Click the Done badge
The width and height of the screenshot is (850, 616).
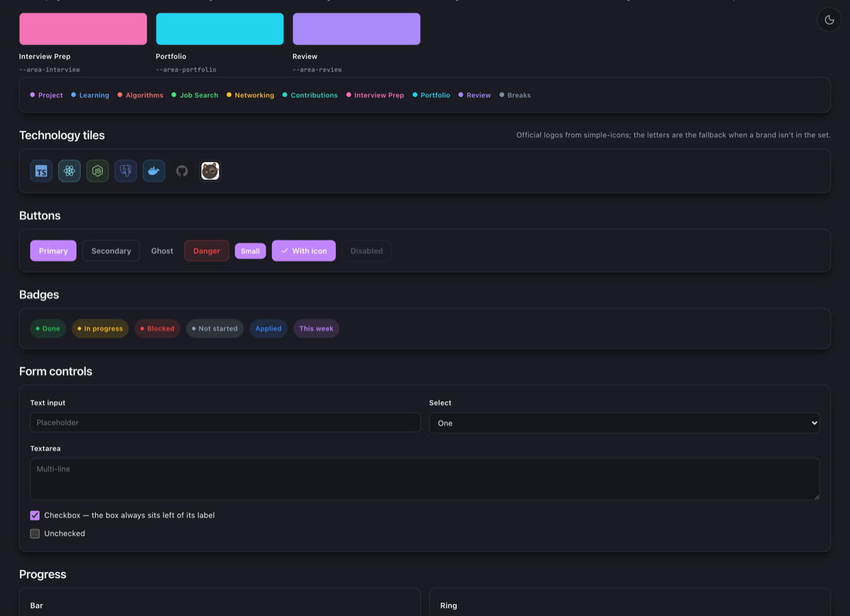[x=48, y=329]
